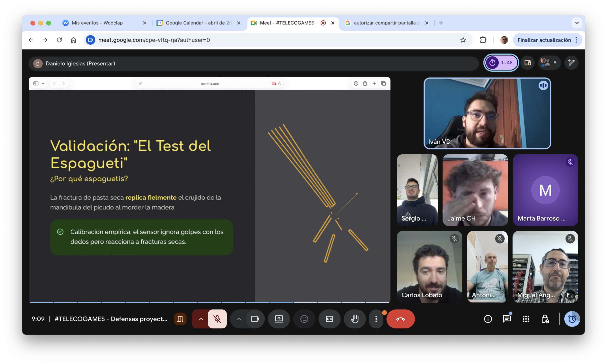Unmute the microphone button
607x364 pixels.
(x=217, y=319)
